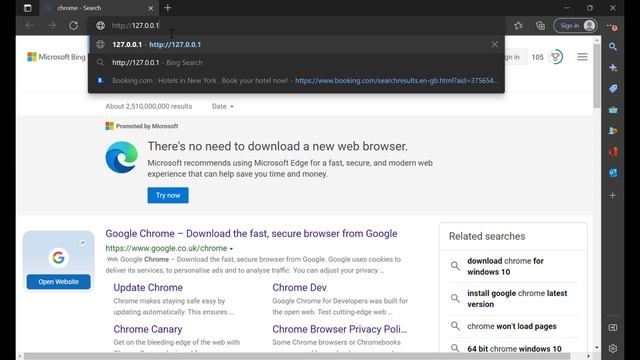Reload the page with the refresh icon
This screenshot has height=360, width=640.
pyautogui.click(x=73, y=25)
